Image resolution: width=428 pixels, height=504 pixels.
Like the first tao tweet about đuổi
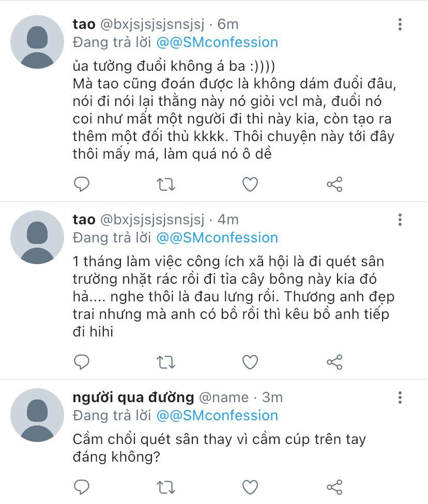click(250, 184)
